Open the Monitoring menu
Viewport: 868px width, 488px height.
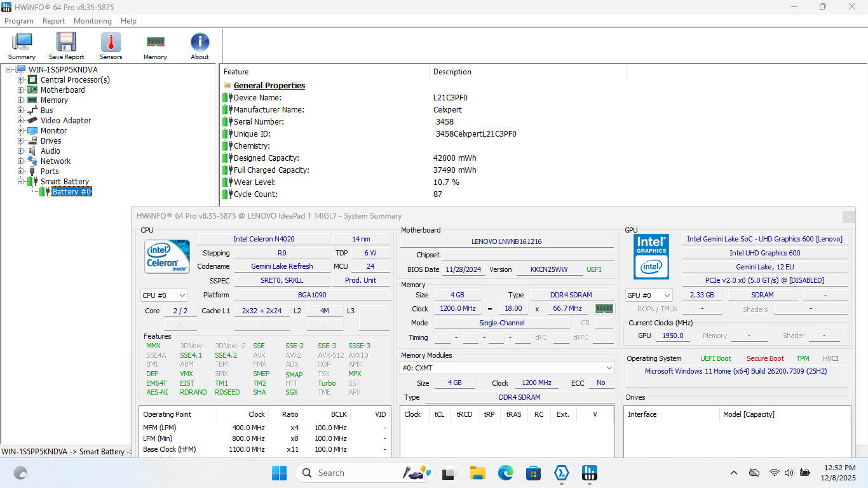tap(92, 21)
